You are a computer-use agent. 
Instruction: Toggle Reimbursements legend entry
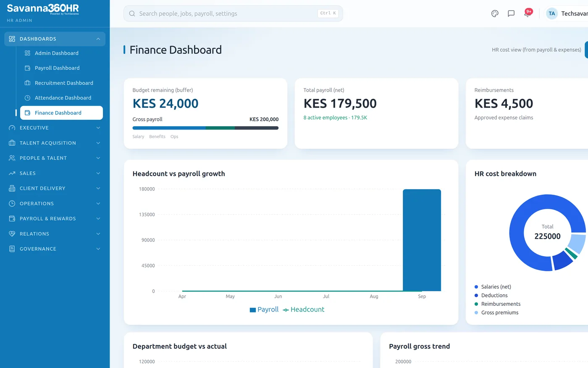tap(497, 304)
